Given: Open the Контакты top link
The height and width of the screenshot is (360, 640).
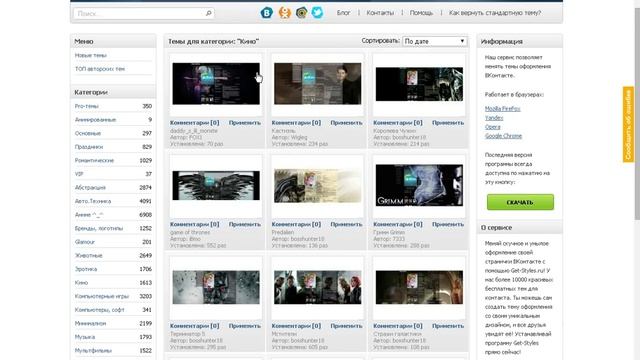Looking at the screenshot, I should pyautogui.click(x=380, y=13).
